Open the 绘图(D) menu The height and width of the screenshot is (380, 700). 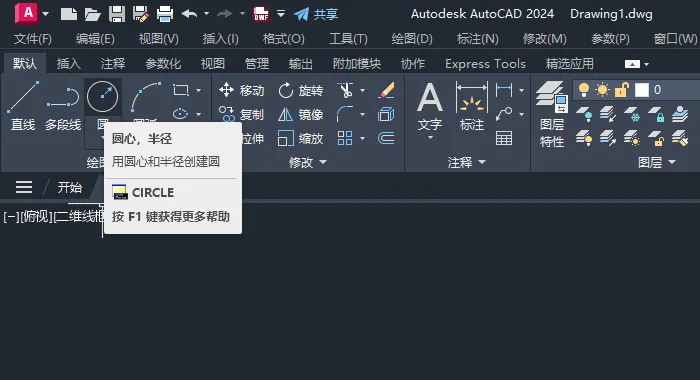pyautogui.click(x=412, y=39)
